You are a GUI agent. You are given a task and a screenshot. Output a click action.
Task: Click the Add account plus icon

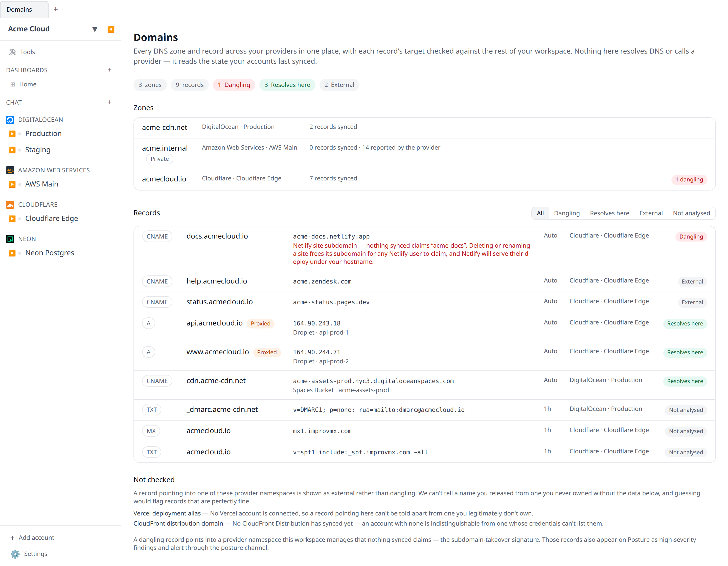tap(12, 538)
